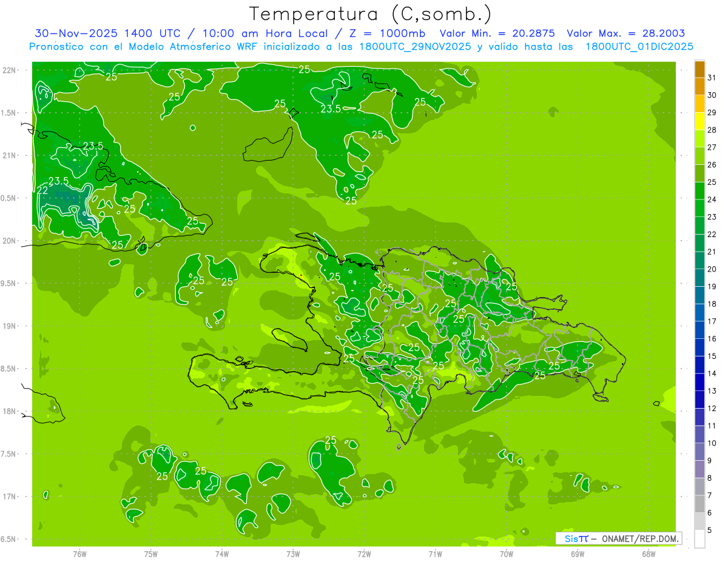Click the "23.5" contour label north of Haiti
The image size is (728, 562).
331,109
